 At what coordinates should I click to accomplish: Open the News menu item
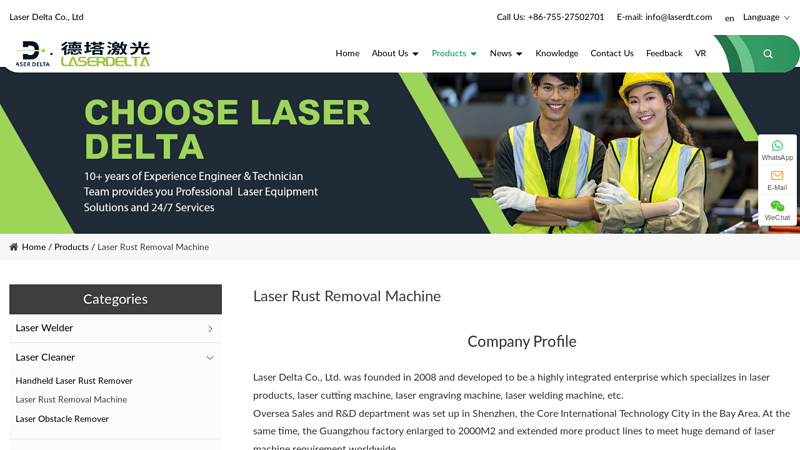501,54
